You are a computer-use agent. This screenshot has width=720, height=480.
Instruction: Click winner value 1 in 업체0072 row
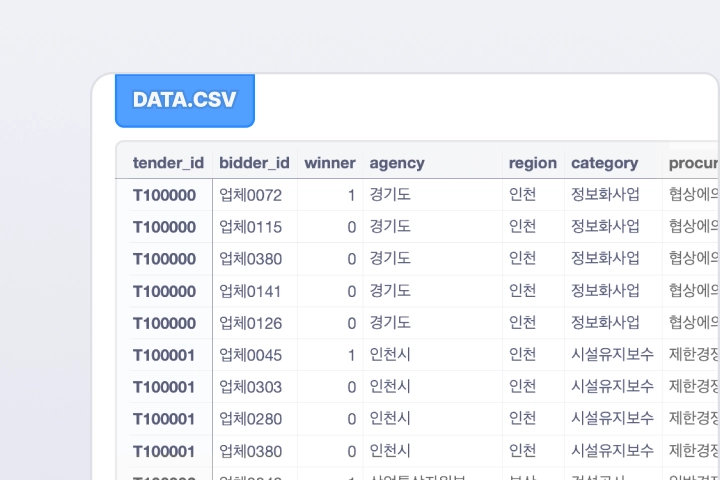point(351,195)
